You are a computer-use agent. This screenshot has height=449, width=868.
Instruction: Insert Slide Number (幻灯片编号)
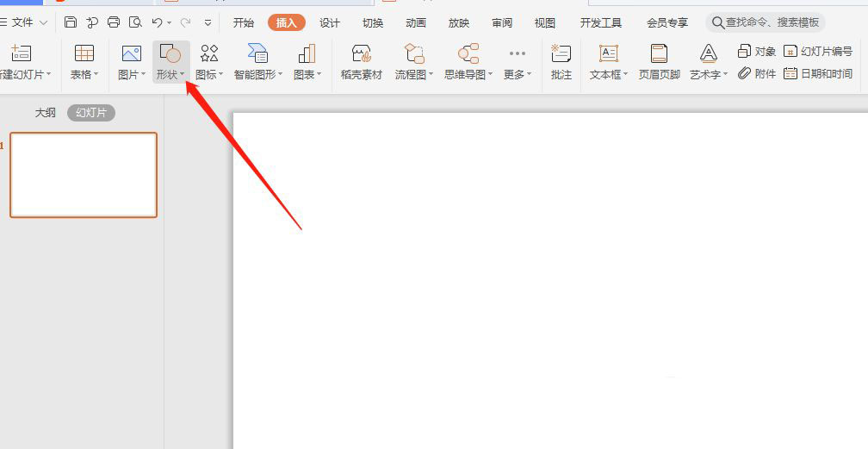(x=818, y=52)
